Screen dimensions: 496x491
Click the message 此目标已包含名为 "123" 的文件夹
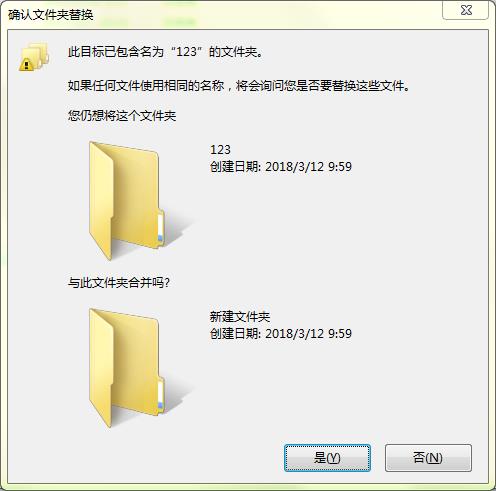(x=166, y=52)
